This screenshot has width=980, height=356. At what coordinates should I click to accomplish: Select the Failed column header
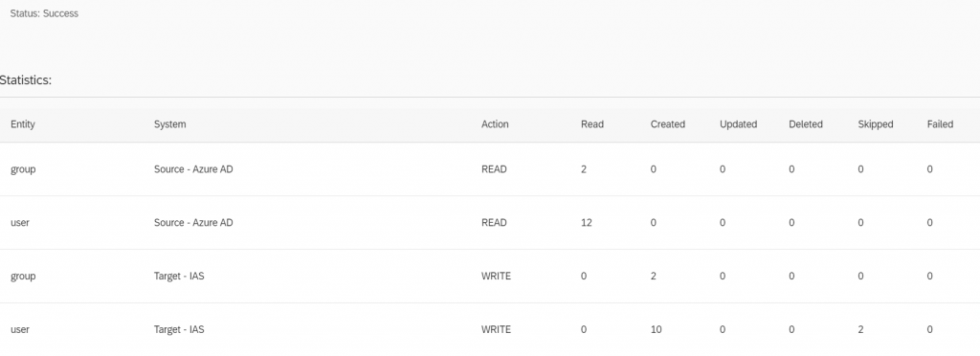[x=940, y=124]
